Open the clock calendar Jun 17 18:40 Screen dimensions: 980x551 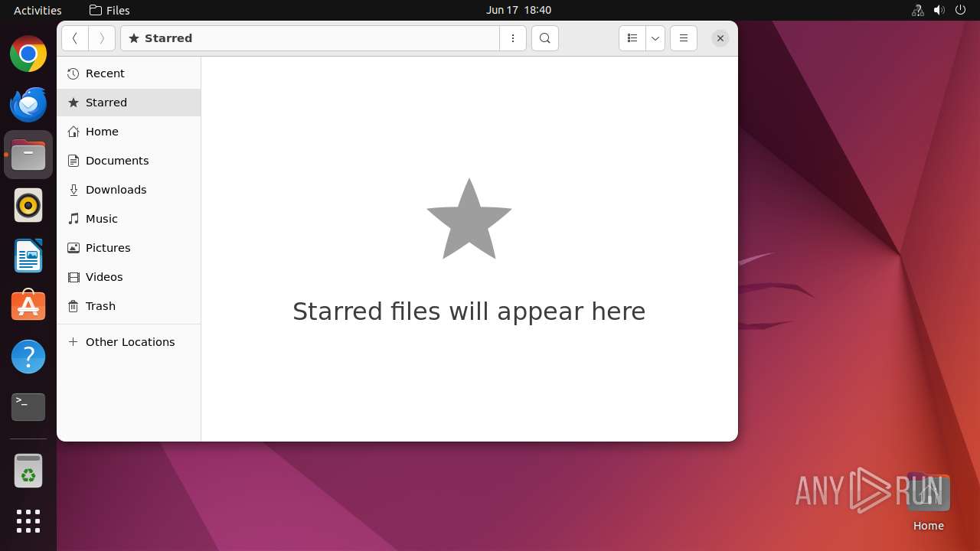518,10
